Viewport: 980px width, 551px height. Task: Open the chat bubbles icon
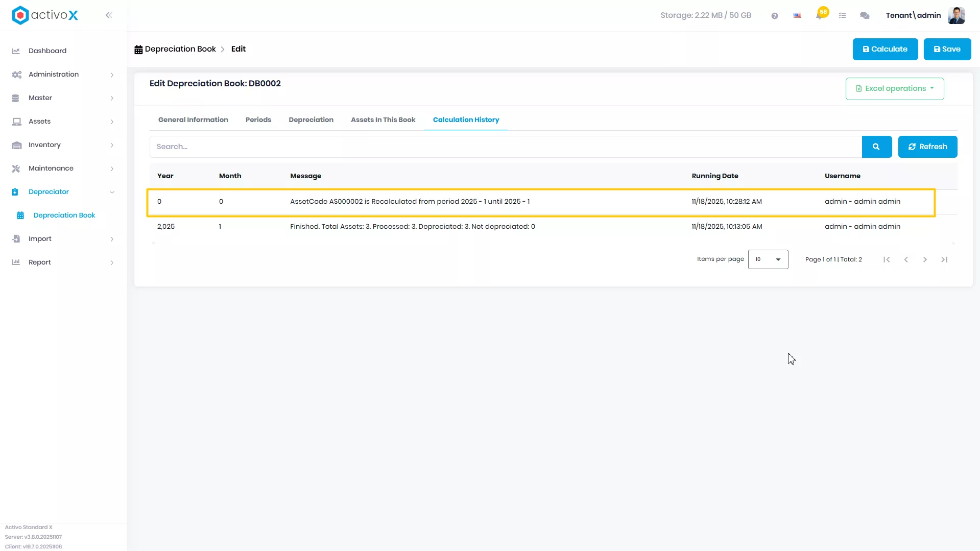(x=865, y=16)
